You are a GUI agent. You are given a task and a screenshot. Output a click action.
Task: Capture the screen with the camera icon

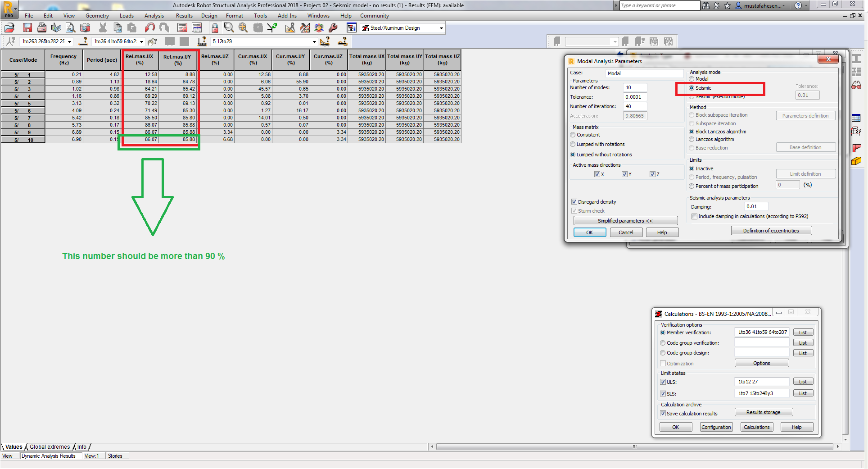pyautogui.click(x=85, y=27)
